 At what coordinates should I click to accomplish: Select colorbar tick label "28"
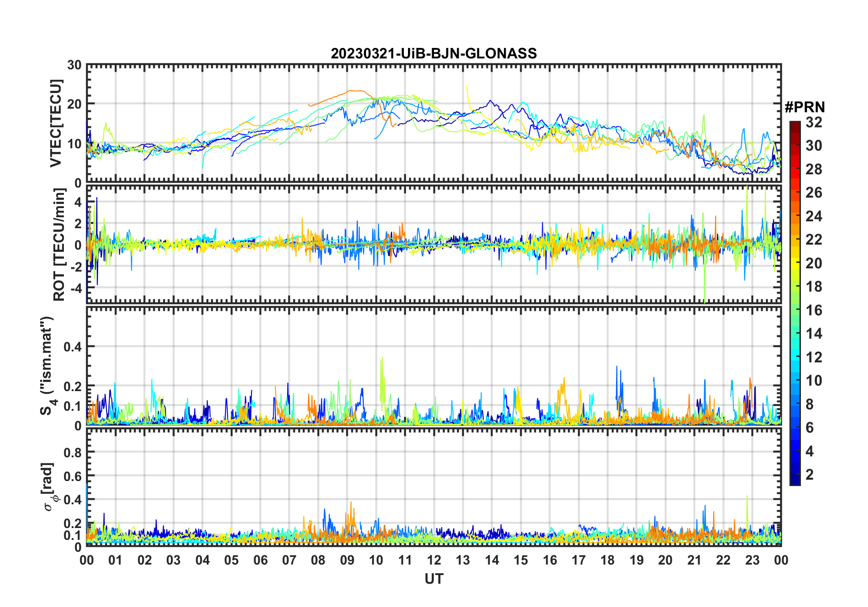point(814,169)
